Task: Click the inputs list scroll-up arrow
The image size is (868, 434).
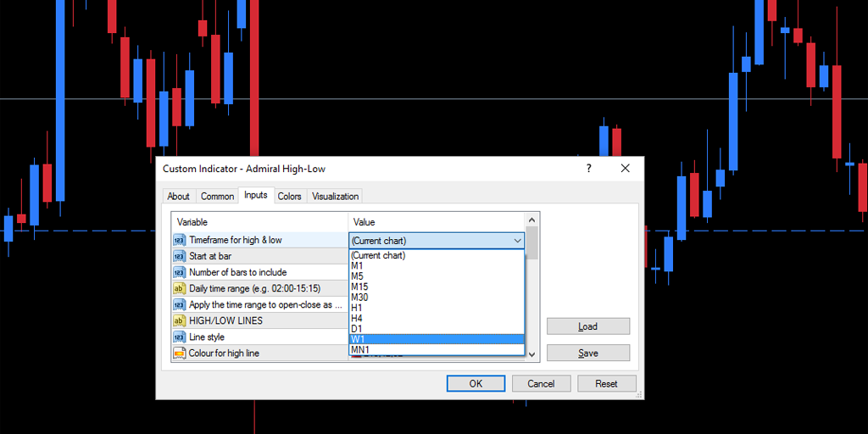Action: (532, 220)
